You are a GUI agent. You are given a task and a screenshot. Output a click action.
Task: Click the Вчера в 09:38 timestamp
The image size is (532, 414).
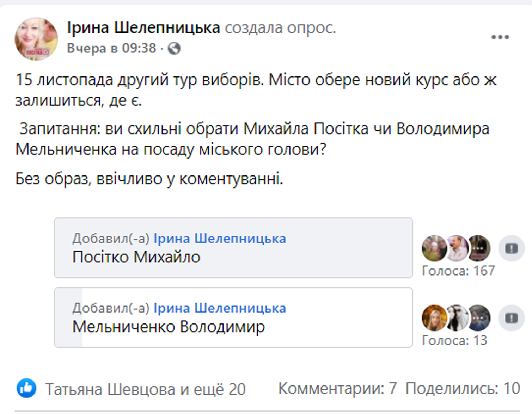coord(111,48)
